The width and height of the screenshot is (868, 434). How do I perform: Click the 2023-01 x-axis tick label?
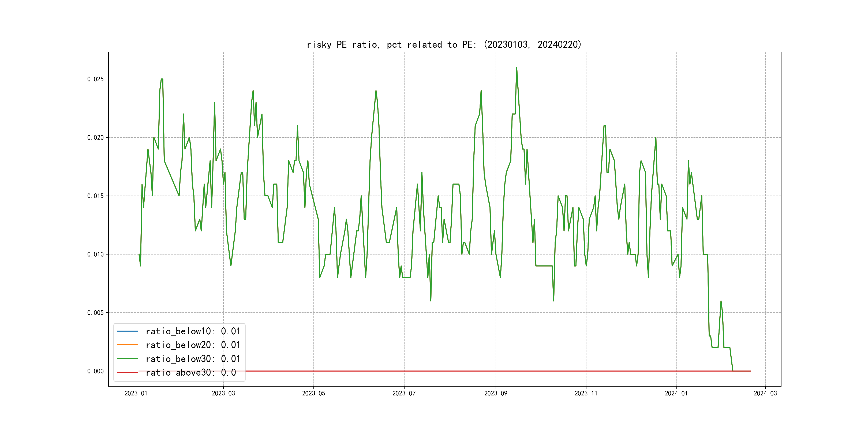click(x=136, y=393)
